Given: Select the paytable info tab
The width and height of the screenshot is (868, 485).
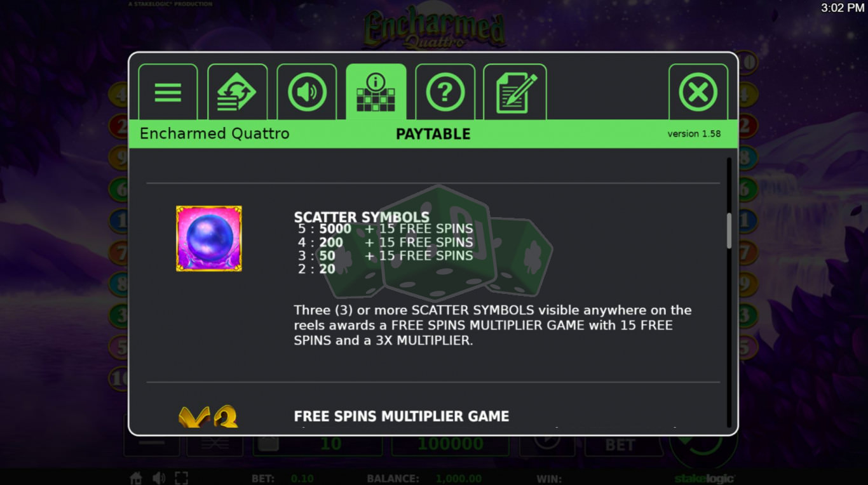Looking at the screenshot, I should point(376,92).
